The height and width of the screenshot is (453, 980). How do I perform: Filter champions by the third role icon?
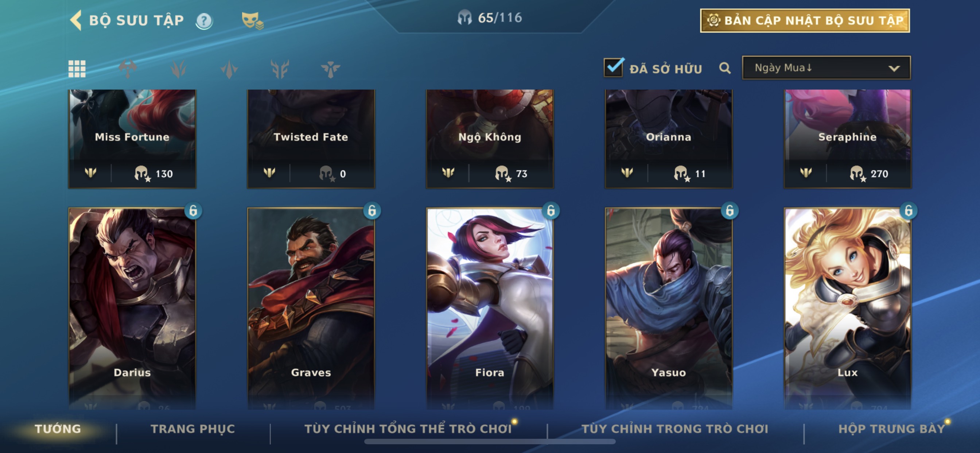point(178,69)
